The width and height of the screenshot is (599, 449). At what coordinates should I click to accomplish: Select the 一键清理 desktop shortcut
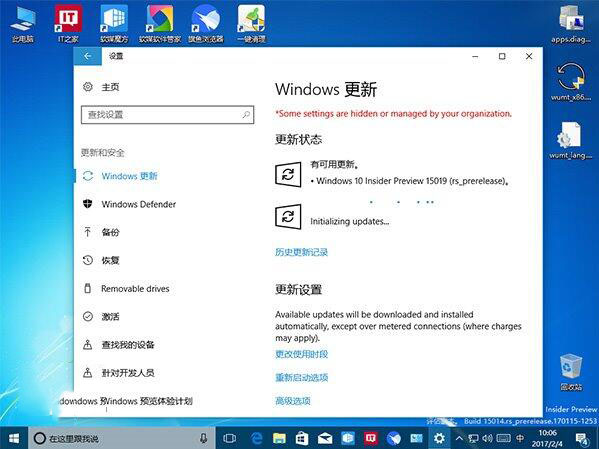(x=251, y=24)
